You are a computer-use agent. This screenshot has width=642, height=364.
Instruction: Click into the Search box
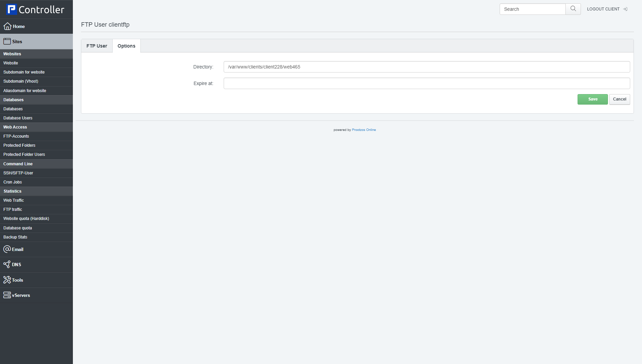point(532,9)
